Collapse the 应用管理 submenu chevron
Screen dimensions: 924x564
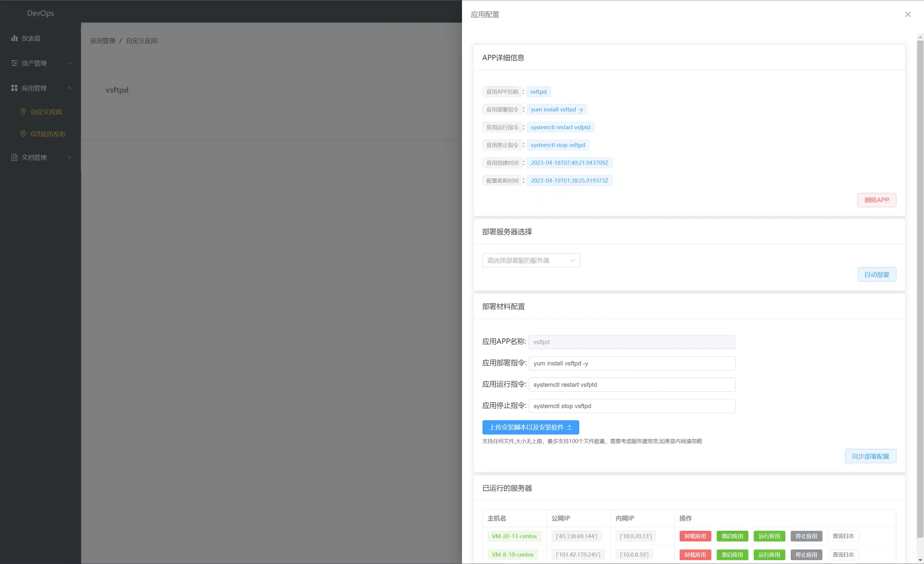click(69, 88)
